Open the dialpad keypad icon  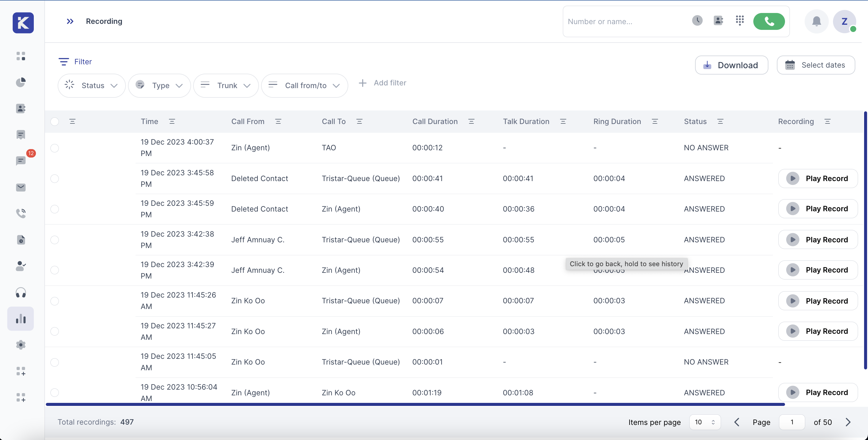[740, 21]
